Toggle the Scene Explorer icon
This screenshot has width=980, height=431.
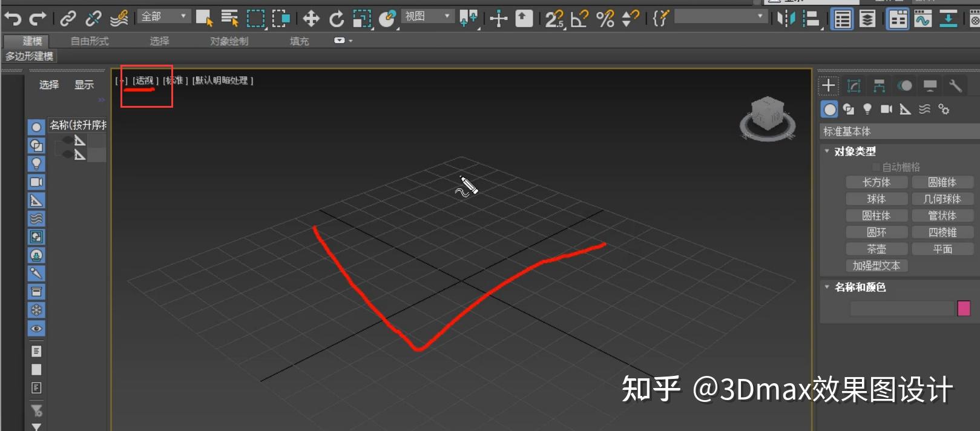click(843, 19)
